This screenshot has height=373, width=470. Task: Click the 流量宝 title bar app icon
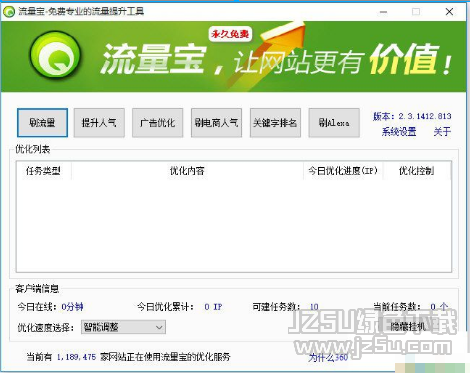(9, 12)
